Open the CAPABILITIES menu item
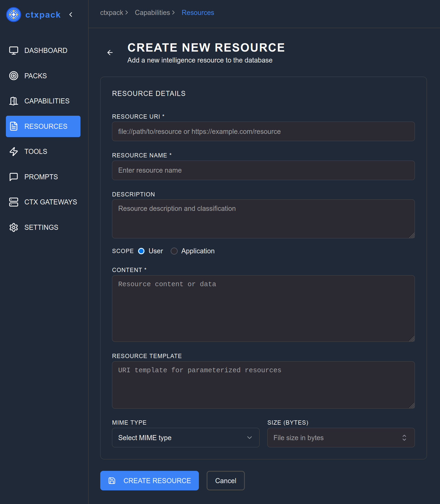 pos(43,101)
